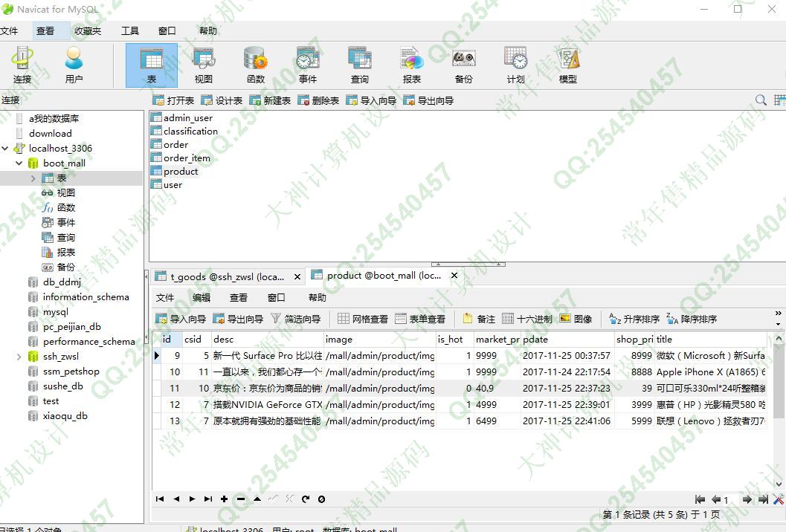Screen dimensions: 786x532
Task: Click 导入向导 in object toolbar
Action: point(371,101)
